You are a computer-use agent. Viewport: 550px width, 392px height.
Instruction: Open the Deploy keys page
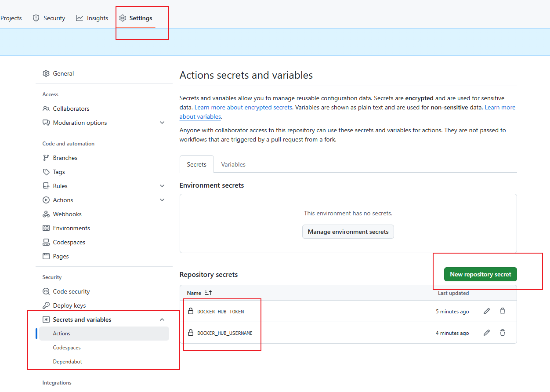[69, 305]
